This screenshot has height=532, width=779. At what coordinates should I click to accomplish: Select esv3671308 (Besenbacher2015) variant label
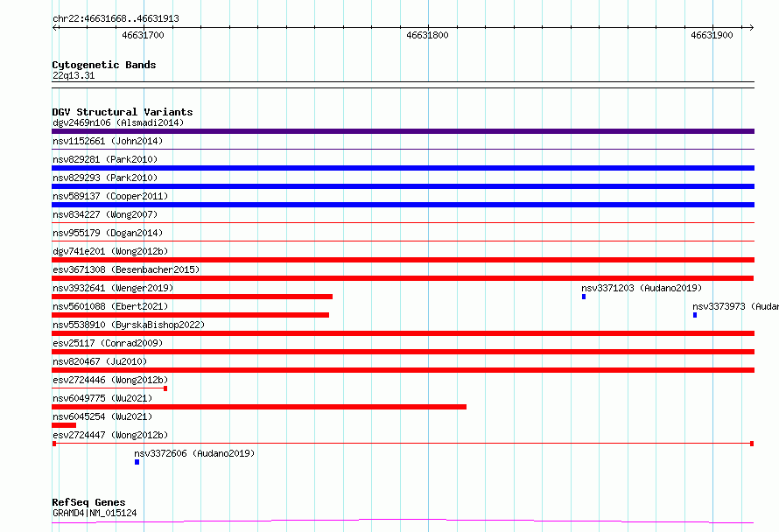pos(126,269)
